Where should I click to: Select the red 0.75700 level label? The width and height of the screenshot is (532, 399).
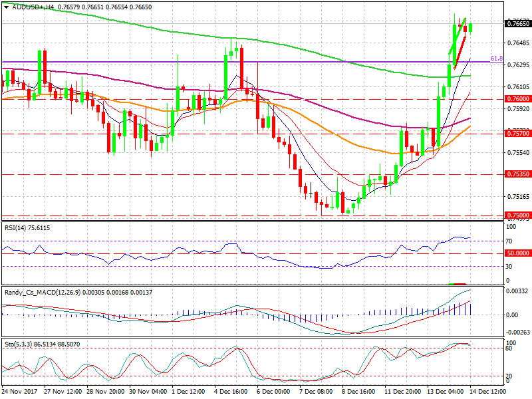click(x=518, y=134)
